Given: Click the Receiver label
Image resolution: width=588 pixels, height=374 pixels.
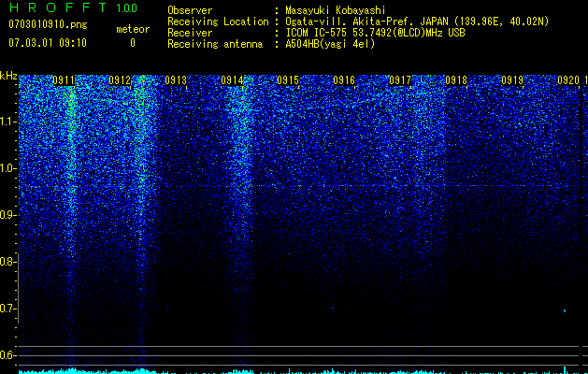Looking at the screenshot, I should pyautogui.click(x=190, y=33).
